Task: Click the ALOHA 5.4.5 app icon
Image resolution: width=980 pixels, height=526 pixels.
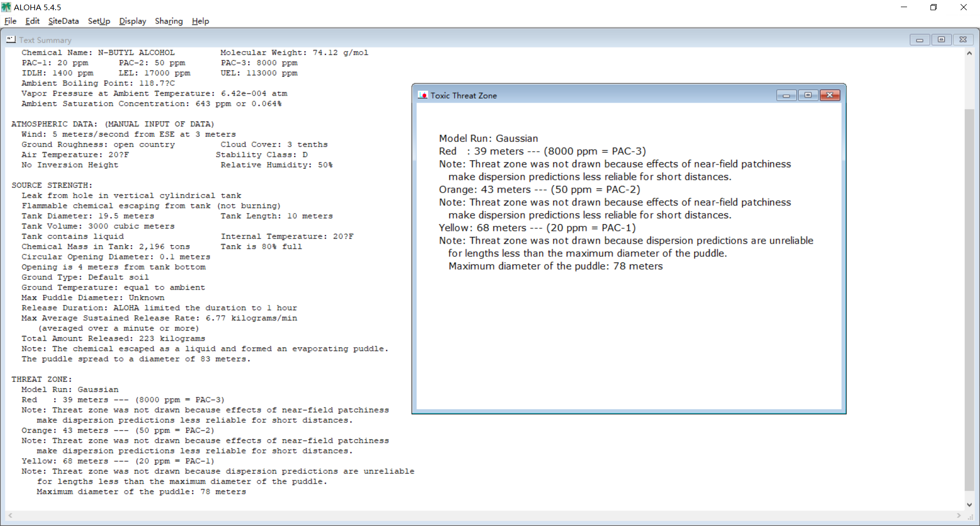Action: [6, 7]
